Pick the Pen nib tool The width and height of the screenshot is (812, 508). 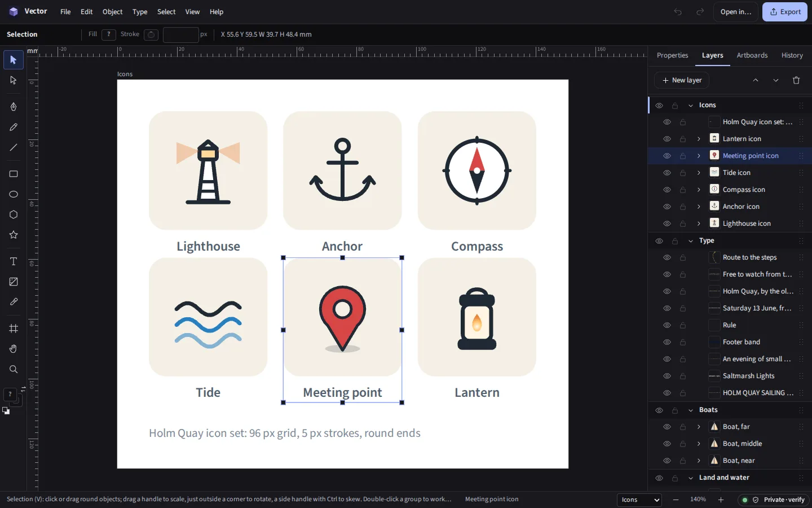coord(14,107)
